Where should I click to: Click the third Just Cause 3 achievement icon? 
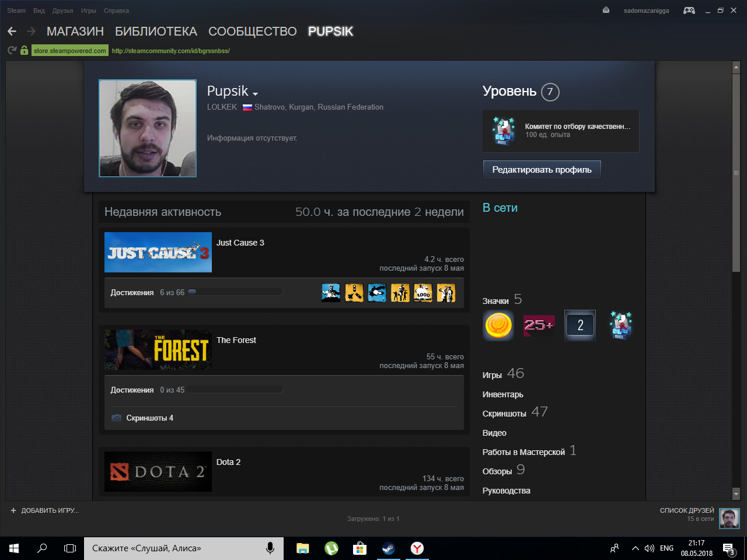click(x=377, y=292)
